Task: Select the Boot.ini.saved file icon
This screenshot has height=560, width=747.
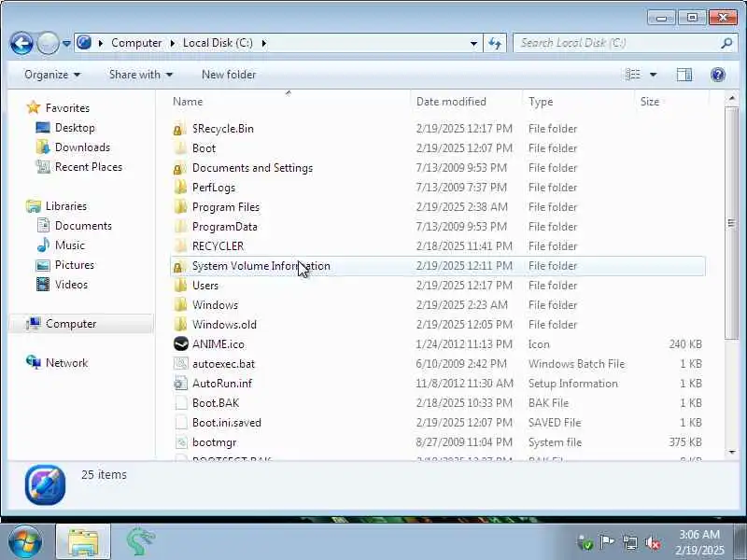Action: [x=181, y=423]
